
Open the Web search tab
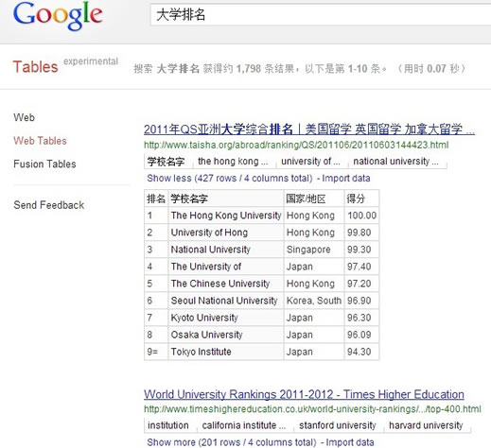(x=24, y=117)
